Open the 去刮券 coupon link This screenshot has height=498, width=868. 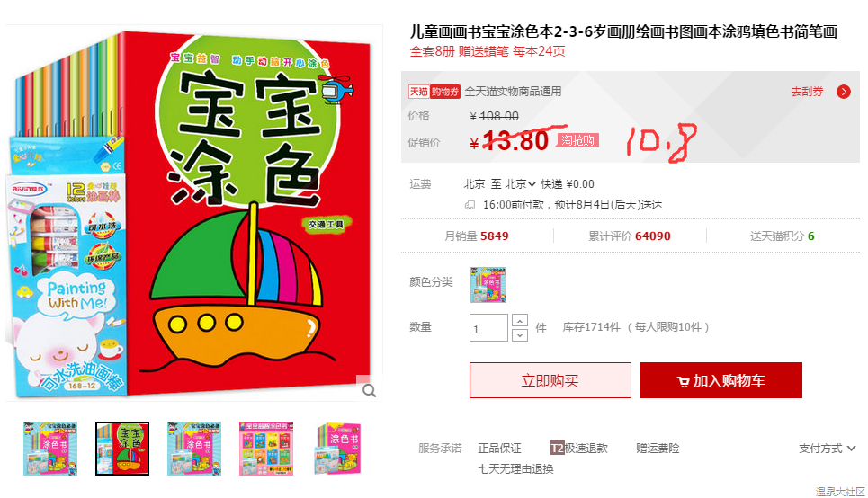(807, 92)
